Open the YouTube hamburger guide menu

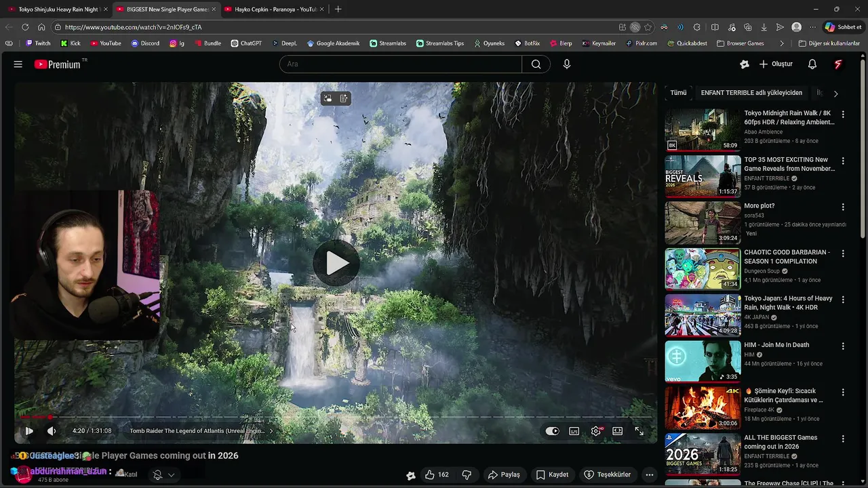pos(18,64)
